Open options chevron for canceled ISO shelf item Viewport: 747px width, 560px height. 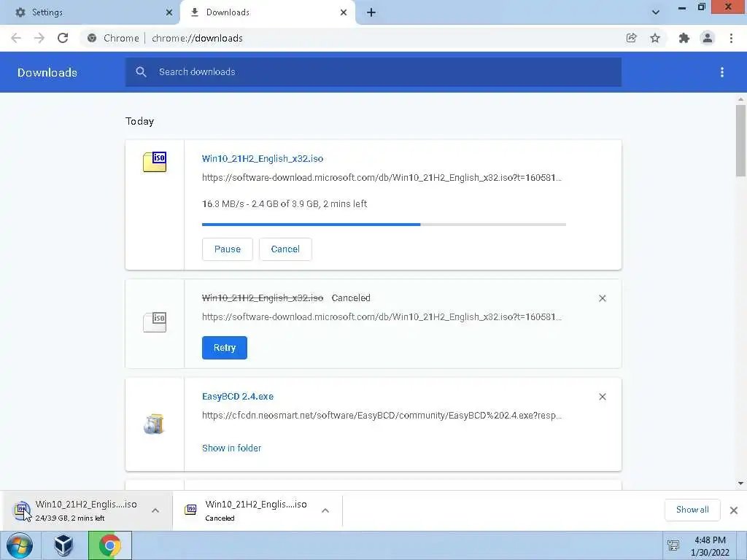pos(325,510)
